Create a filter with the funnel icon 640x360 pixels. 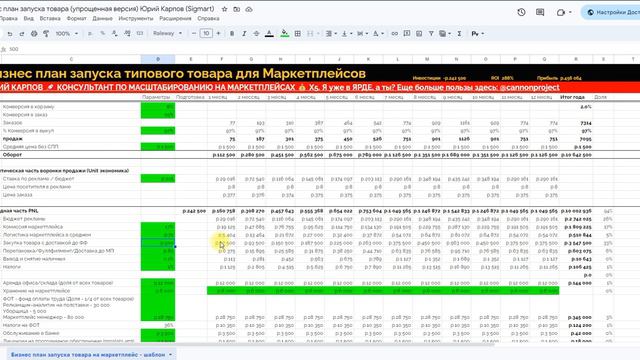[431, 33]
